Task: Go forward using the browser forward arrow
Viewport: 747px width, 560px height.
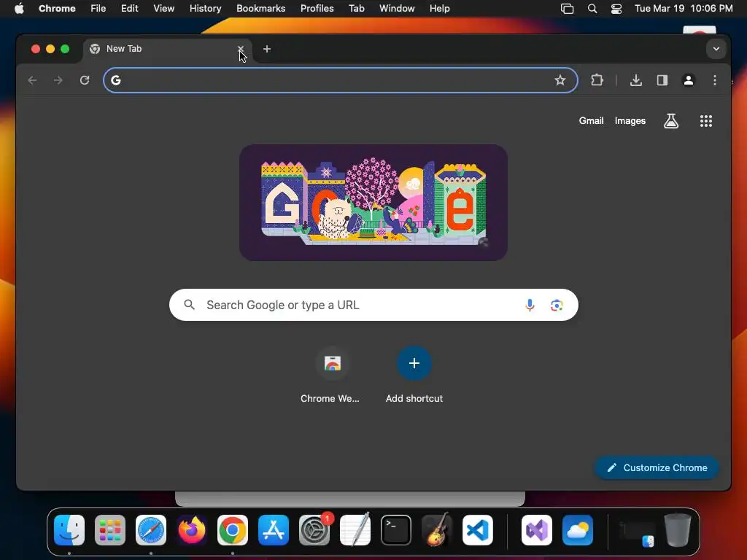Action: click(58, 80)
